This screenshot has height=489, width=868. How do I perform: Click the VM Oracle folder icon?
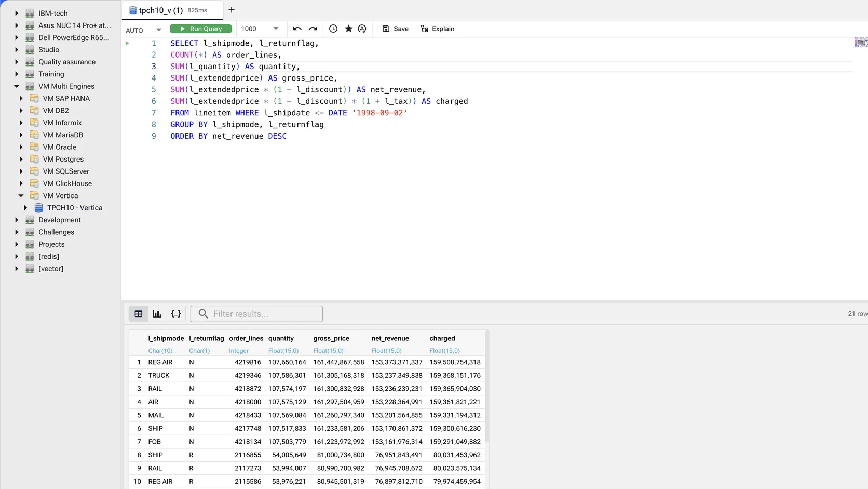(34, 147)
